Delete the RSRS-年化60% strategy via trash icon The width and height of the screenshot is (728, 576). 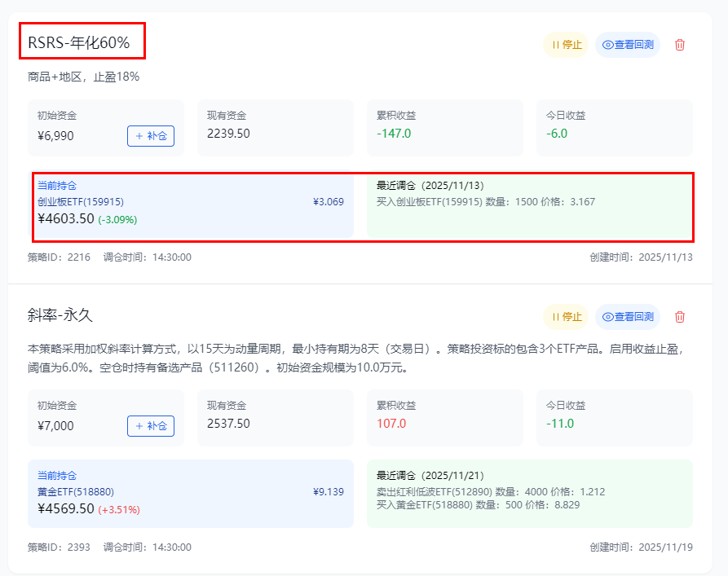pyautogui.click(x=680, y=45)
